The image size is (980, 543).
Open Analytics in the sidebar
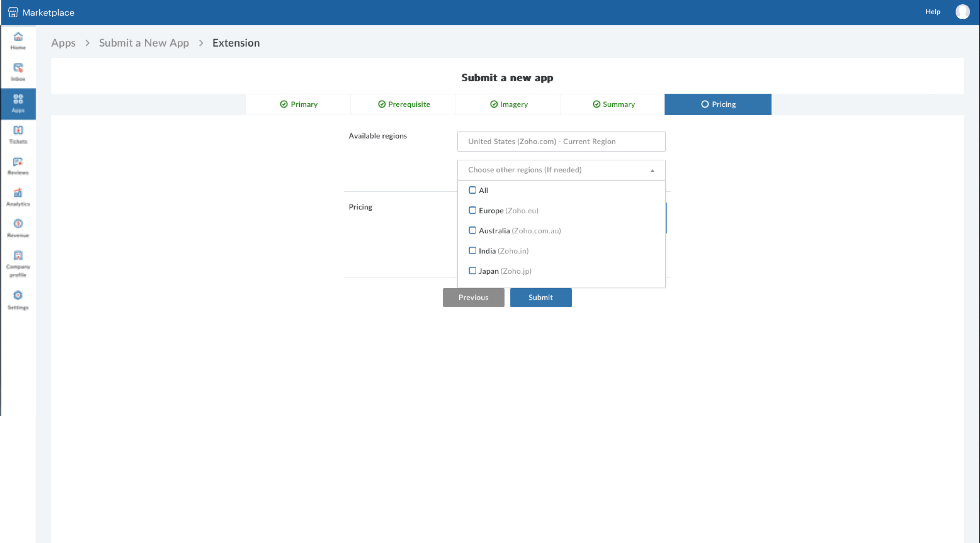[x=18, y=197]
